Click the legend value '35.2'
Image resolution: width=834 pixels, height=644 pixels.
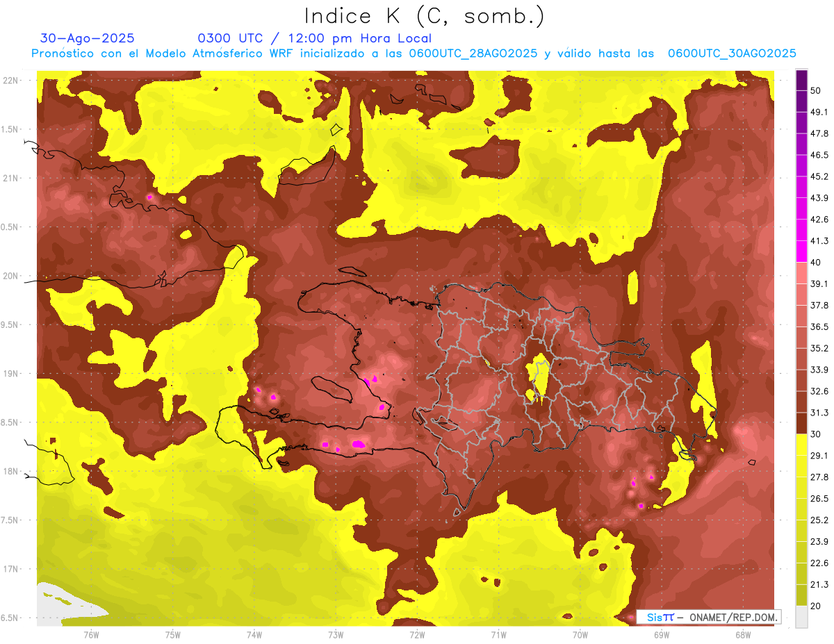819,348
